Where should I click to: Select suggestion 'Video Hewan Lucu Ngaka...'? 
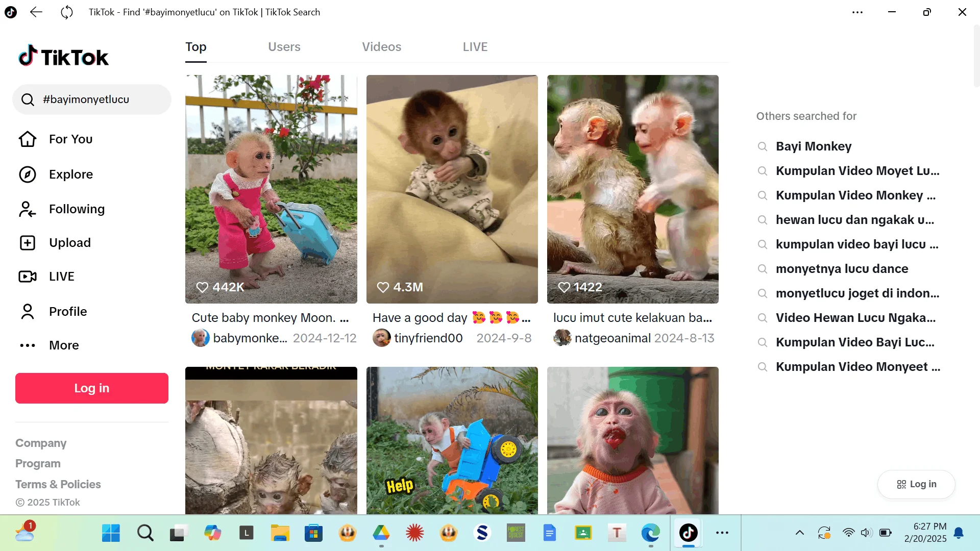[855, 318]
